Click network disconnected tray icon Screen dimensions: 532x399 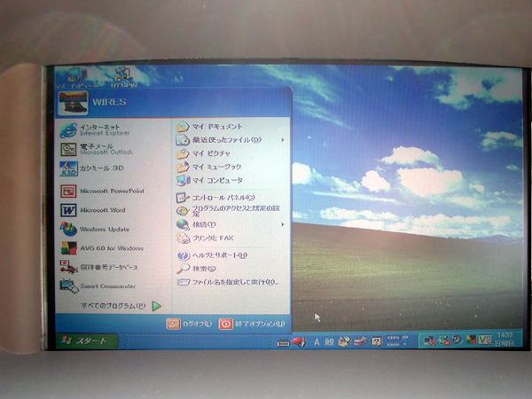(x=430, y=340)
